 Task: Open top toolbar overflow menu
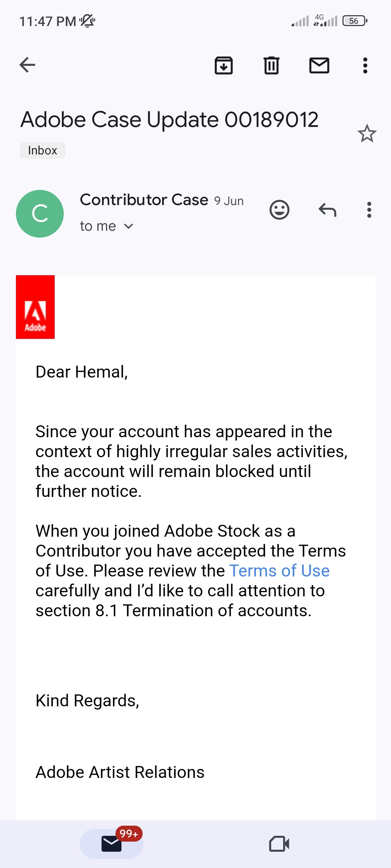[x=365, y=65]
